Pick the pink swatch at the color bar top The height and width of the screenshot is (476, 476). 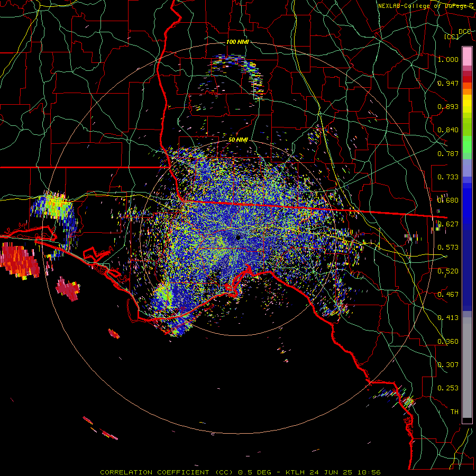(x=467, y=56)
